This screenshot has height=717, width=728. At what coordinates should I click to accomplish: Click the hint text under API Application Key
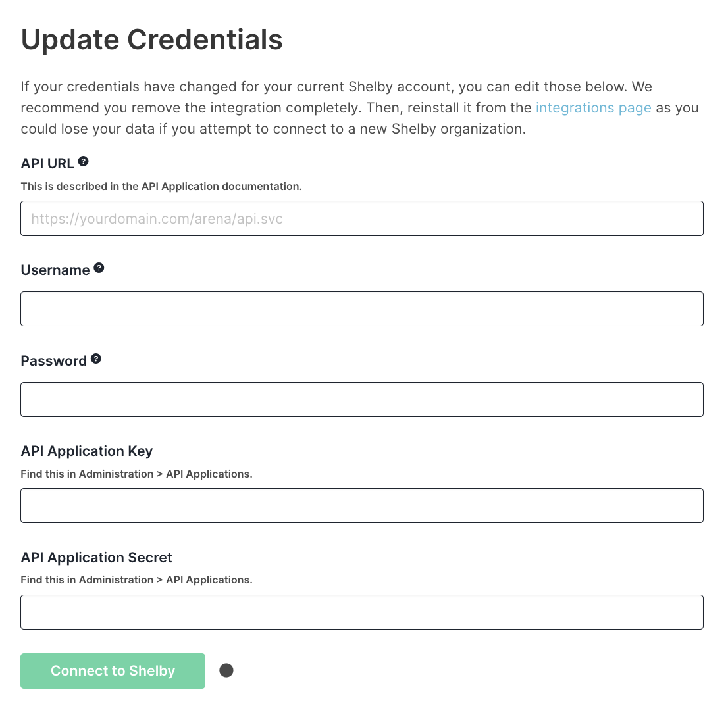(x=136, y=474)
